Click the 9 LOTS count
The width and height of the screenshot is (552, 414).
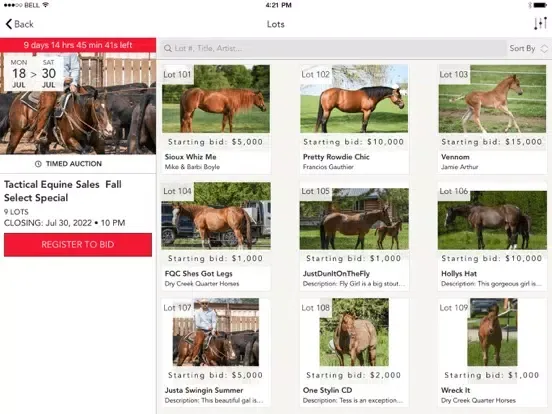coord(16,212)
